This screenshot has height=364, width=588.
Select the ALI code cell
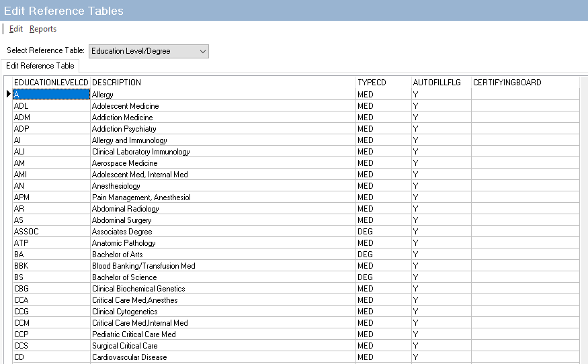[51, 152]
